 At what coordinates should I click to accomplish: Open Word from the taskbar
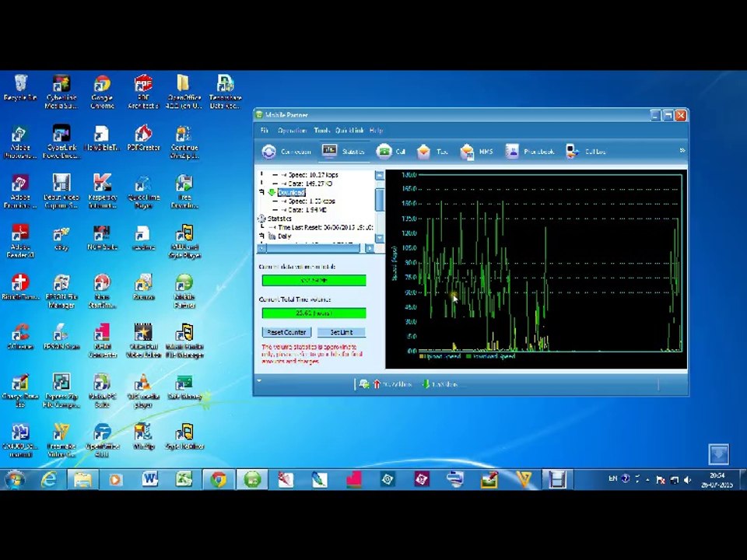click(149, 480)
